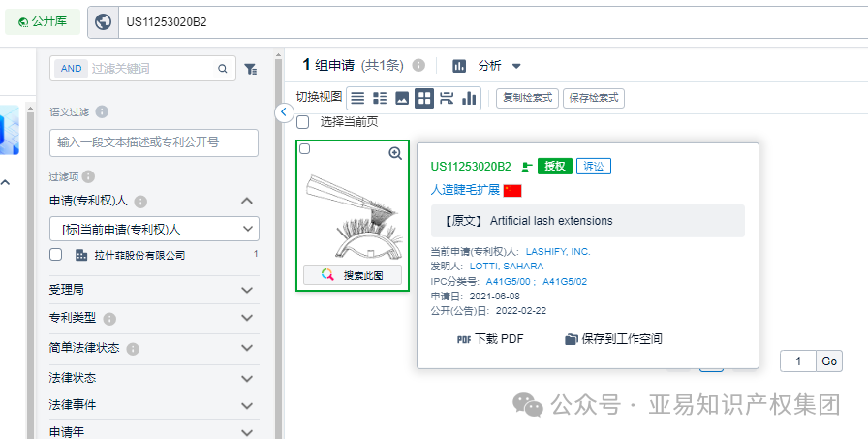Viewport: 868px width, 439px height.
Task: Open IPC class A41G5/02
Action: click(565, 281)
